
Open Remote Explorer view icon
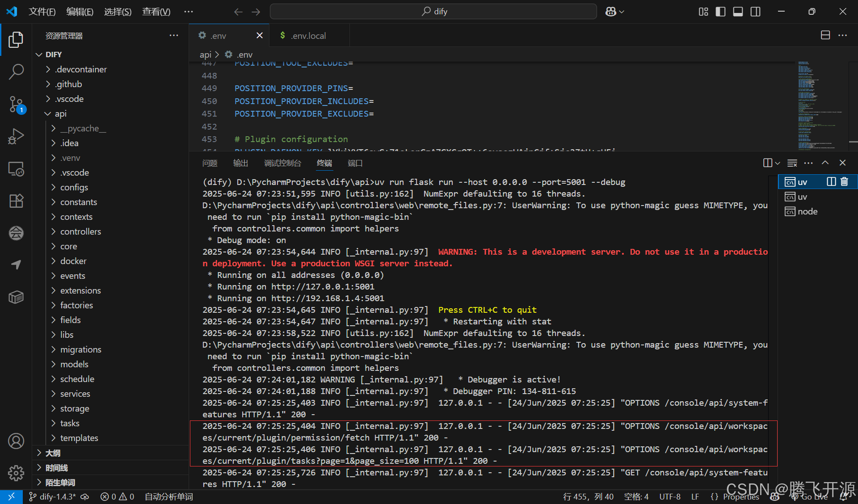click(x=16, y=169)
